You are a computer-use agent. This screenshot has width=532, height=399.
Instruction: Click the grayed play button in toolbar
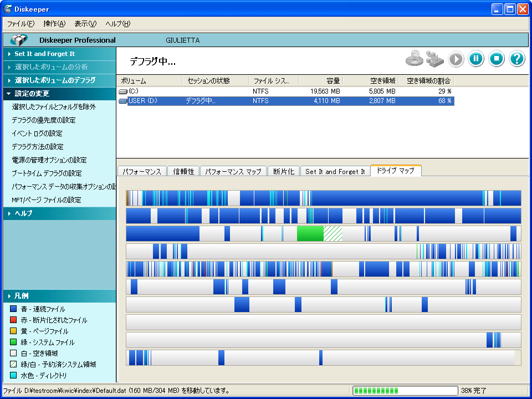point(456,59)
